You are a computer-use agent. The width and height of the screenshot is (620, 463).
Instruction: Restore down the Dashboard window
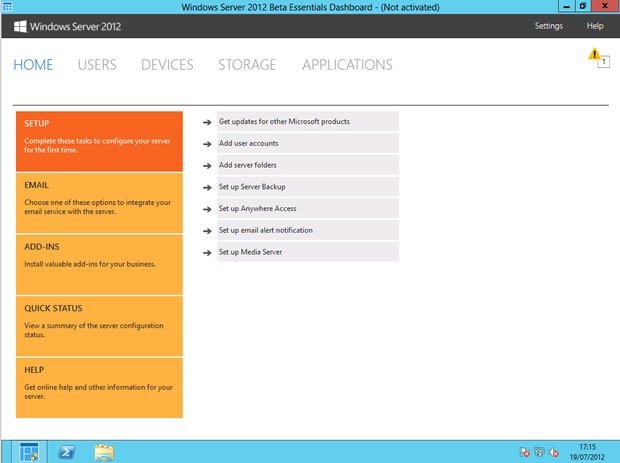[x=583, y=6]
